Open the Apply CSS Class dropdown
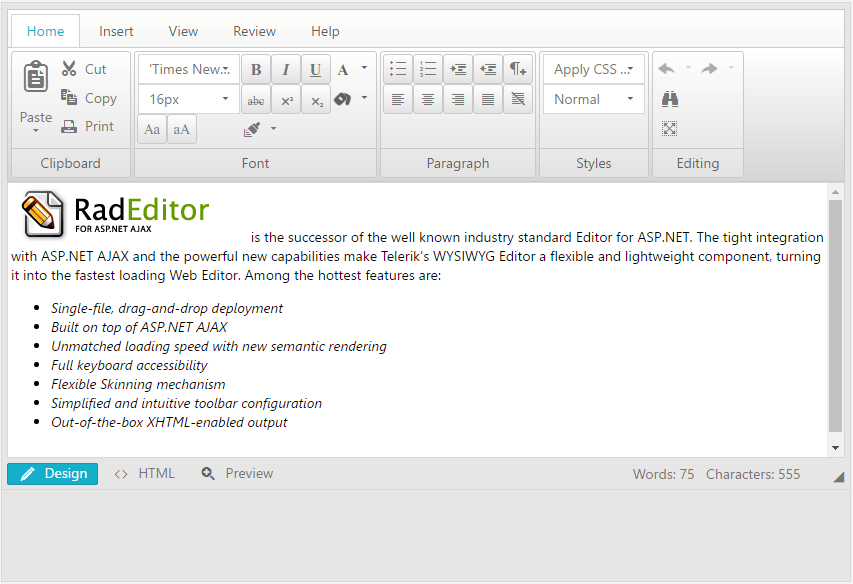The width and height of the screenshot is (853, 584). 594,69
